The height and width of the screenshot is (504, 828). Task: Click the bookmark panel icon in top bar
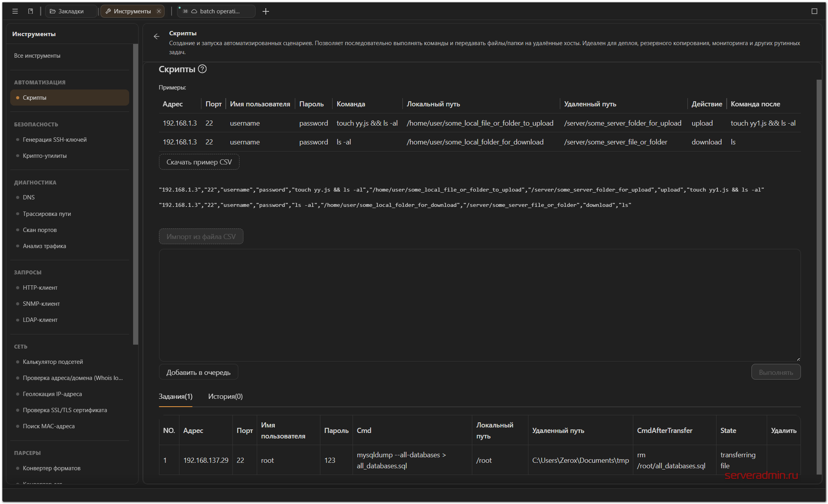tap(31, 11)
